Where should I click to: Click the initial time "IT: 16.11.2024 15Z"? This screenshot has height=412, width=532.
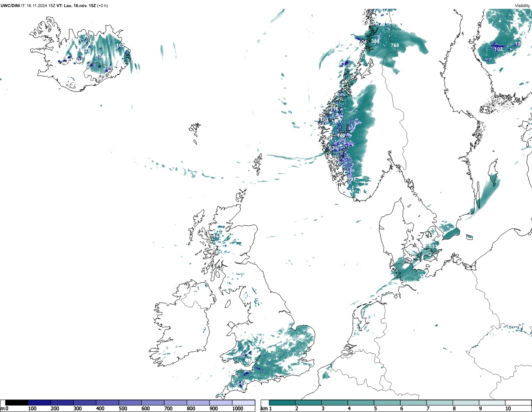[39, 6]
